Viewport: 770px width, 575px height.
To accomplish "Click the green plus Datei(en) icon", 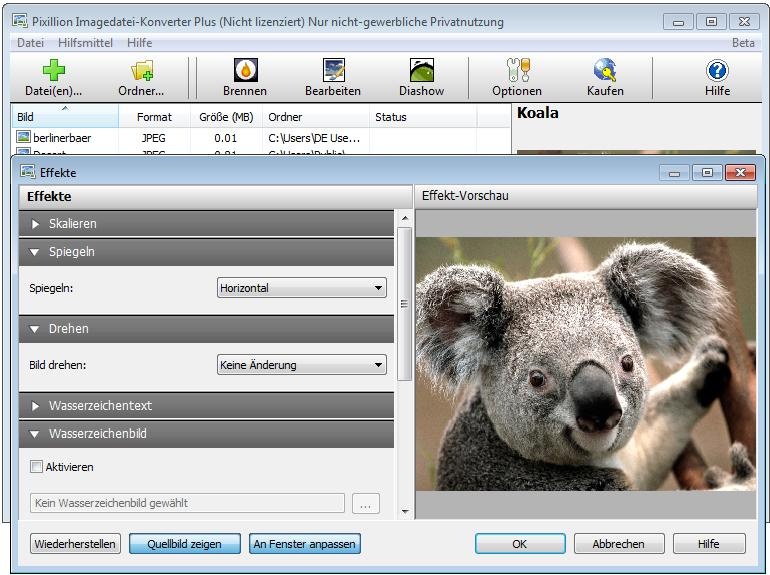I will tap(53, 71).
